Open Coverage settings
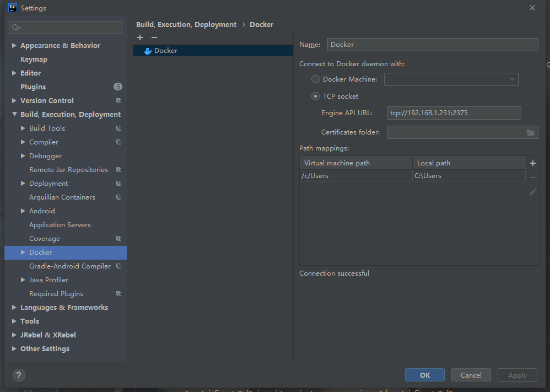Image resolution: width=550 pixels, height=392 pixels. (45, 239)
